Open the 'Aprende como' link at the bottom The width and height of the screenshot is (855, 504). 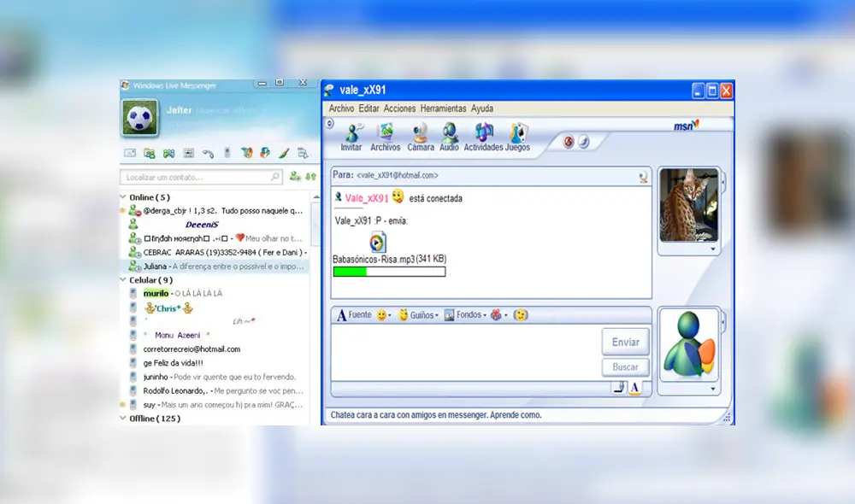pos(518,414)
